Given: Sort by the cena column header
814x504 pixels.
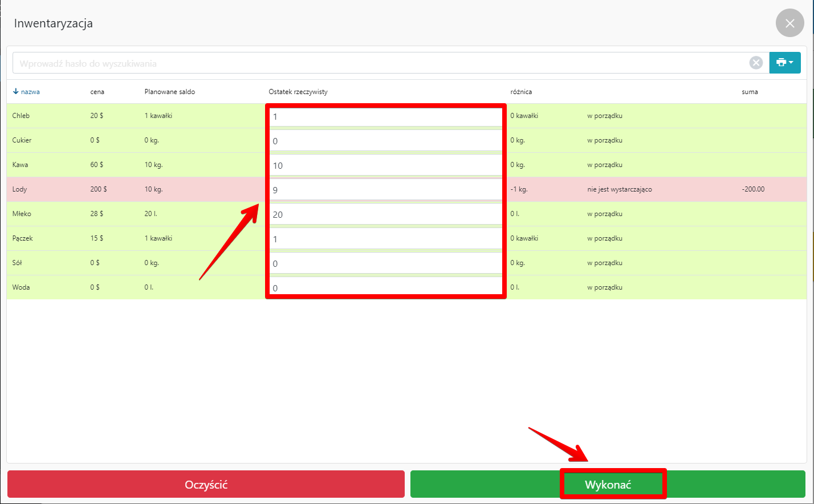Looking at the screenshot, I should (x=97, y=92).
